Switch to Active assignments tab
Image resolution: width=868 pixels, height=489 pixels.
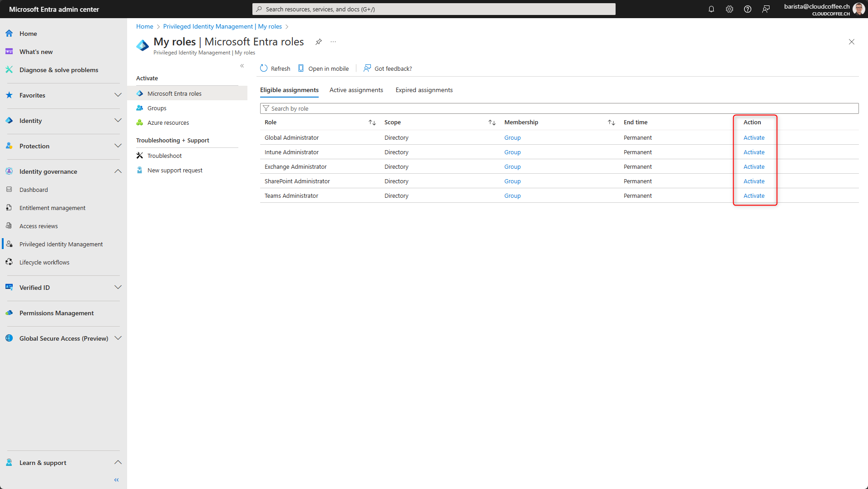coord(356,90)
